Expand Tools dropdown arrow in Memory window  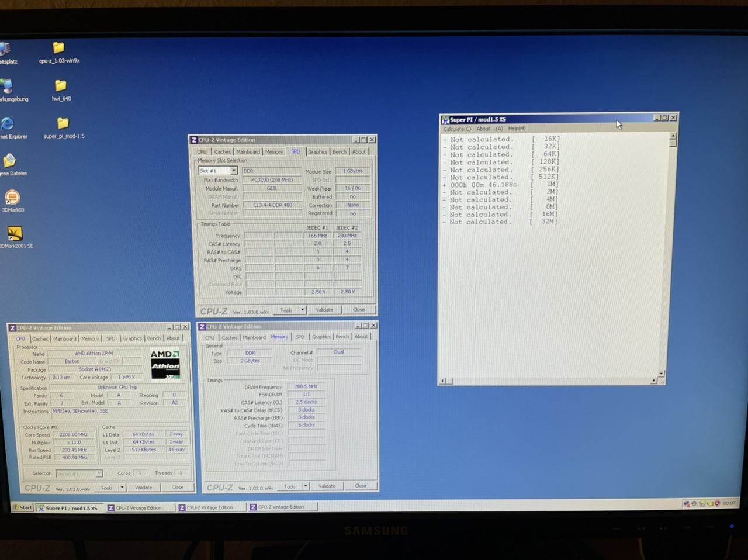pos(306,486)
